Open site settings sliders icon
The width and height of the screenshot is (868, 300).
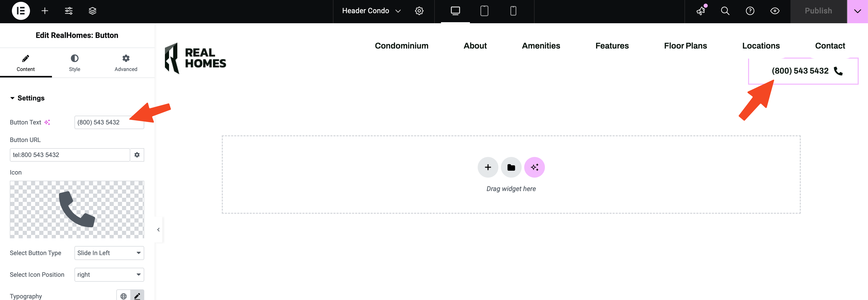(x=69, y=11)
